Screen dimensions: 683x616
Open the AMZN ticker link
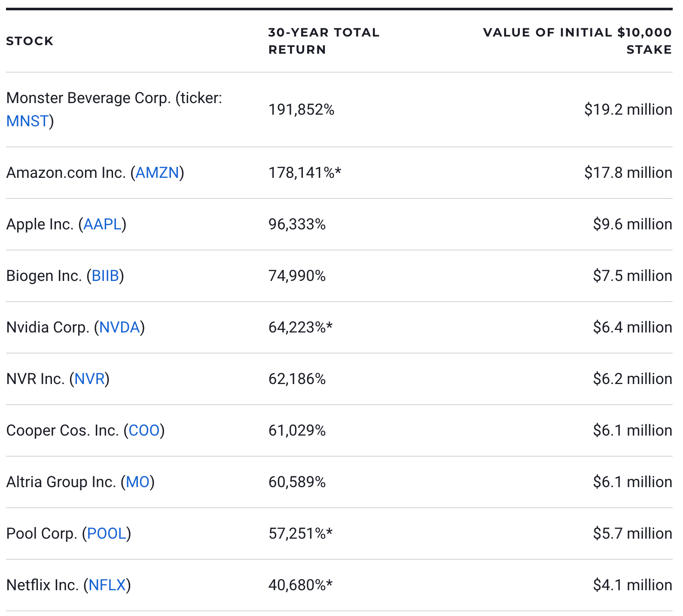157,173
